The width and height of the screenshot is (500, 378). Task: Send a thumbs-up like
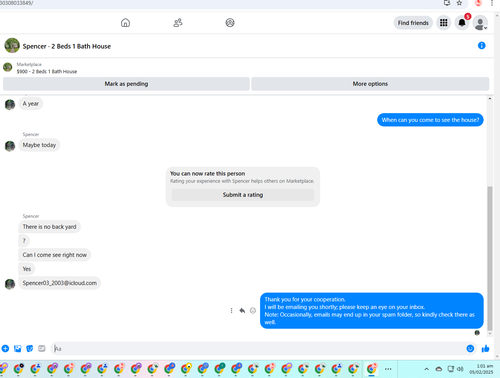point(485,349)
